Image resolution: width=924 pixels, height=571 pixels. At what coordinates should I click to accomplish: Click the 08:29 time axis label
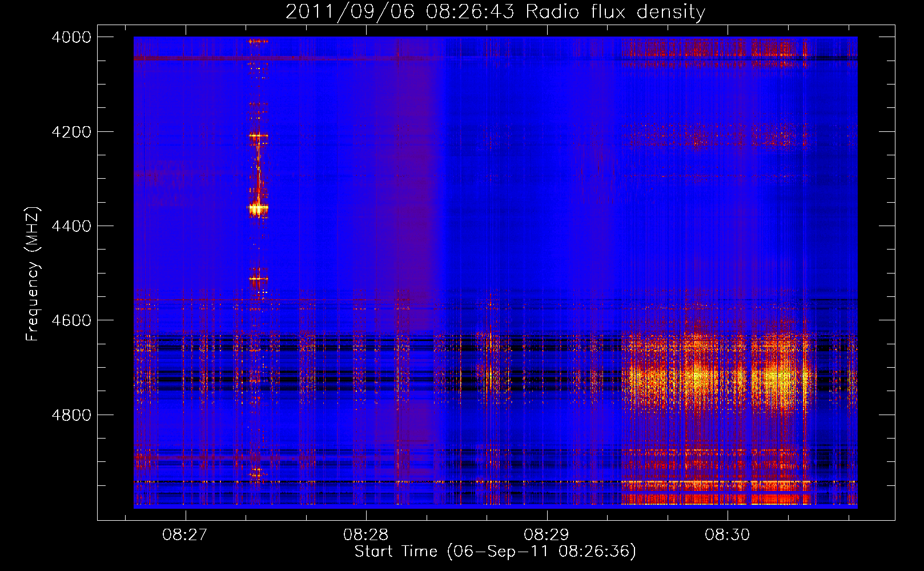547,535
